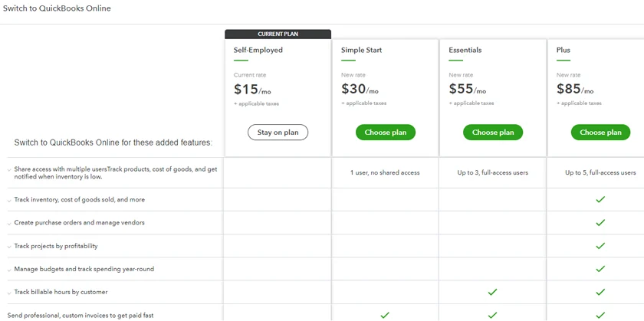644x321 pixels.
Task: Click the Plus checkmark for custom invoices
Action: [600, 315]
